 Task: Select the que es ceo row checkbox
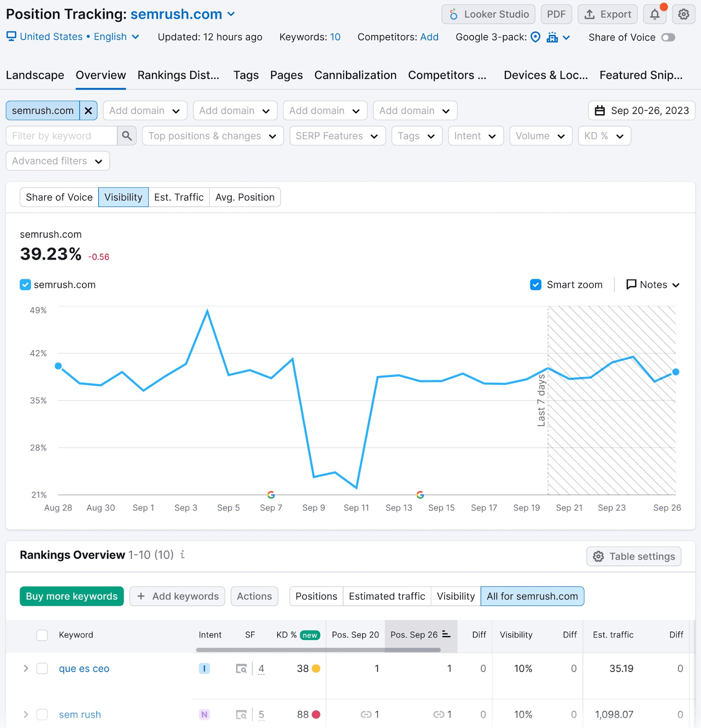(42, 668)
